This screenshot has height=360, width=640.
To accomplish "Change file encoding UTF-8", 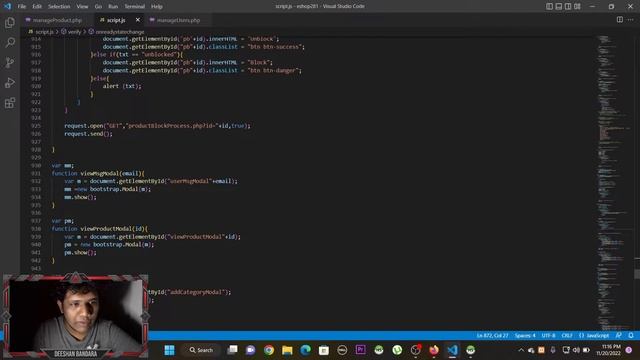I will point(548,336).
